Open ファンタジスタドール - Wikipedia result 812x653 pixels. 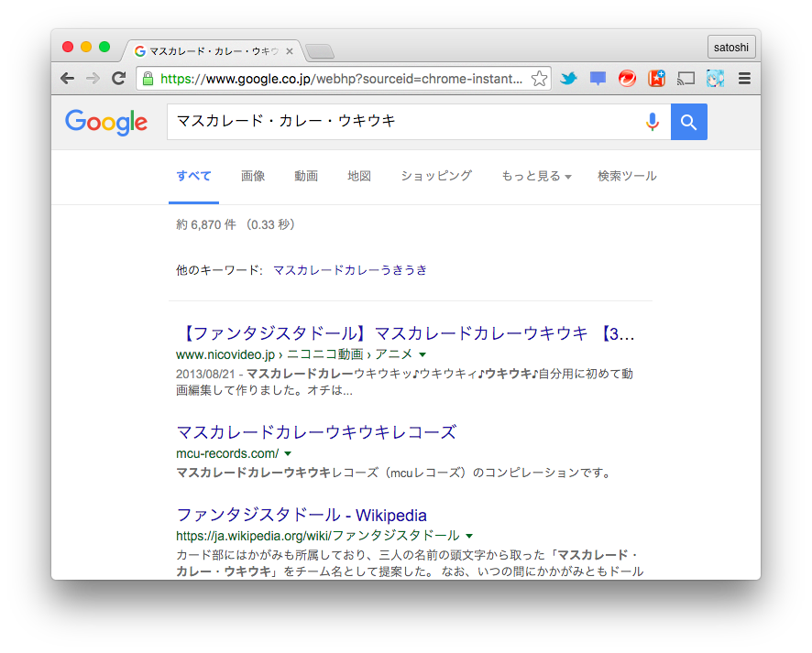pos(302,516)
